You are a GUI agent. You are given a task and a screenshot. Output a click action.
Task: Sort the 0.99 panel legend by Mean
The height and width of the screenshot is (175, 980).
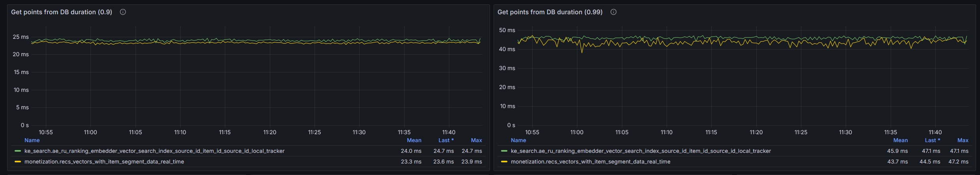pyautogui.click(x=900, y=140)
